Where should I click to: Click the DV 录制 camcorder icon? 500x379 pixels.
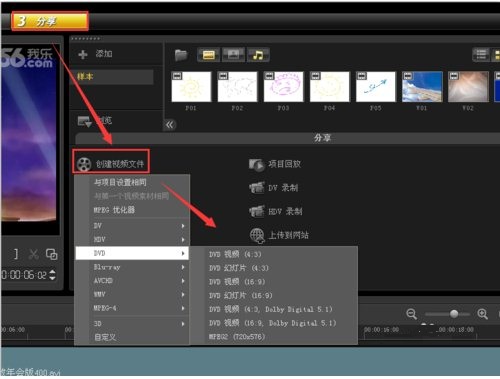[x=257, y=188]
